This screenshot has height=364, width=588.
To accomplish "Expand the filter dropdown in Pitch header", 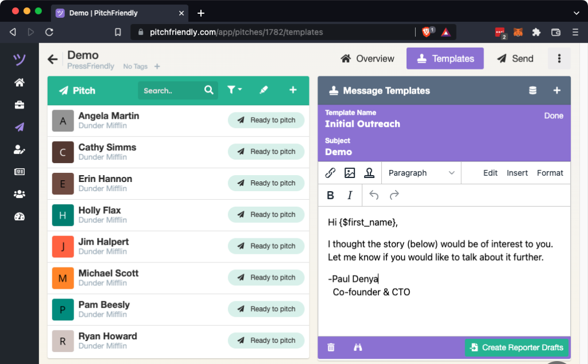I will tap(234, 90).
